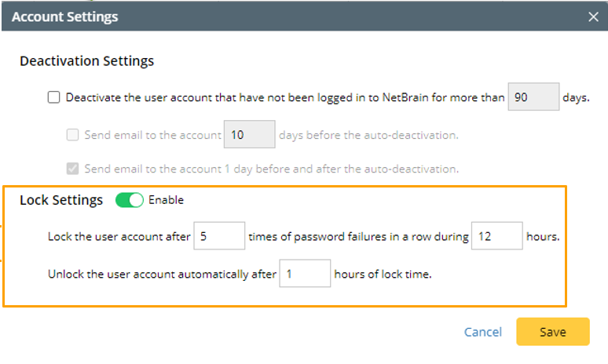Click the Lock Settings heading
This screenshot has height=364, width=608.
61,200
